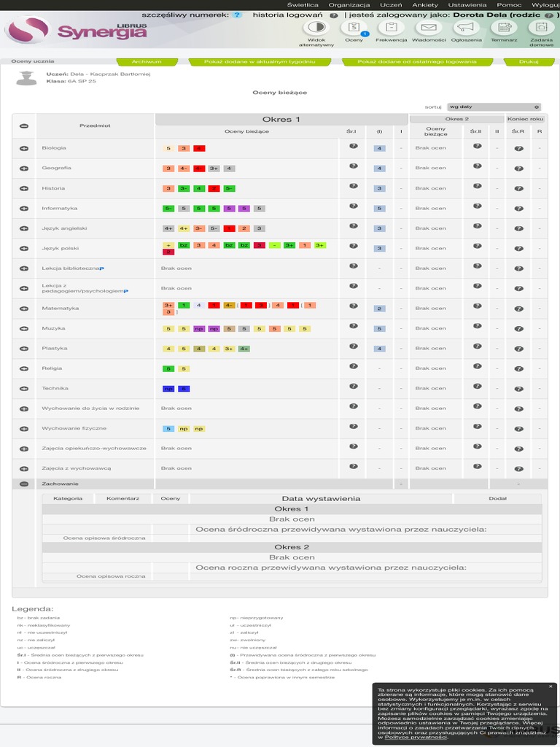Click the Drukuj print button

pos(529,61)
